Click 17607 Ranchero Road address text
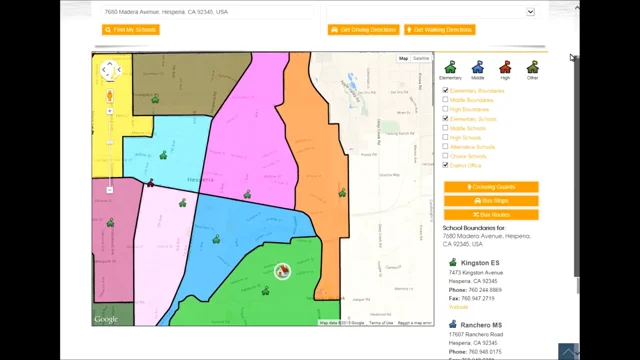 pyautogui.click(x=476, y=334)
